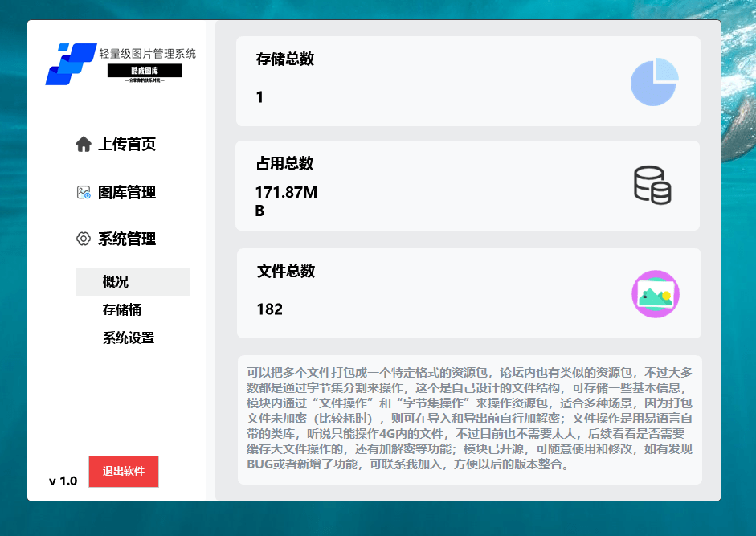Click the home icon beside 上传首页
The image size is (756, 536).
84,144
